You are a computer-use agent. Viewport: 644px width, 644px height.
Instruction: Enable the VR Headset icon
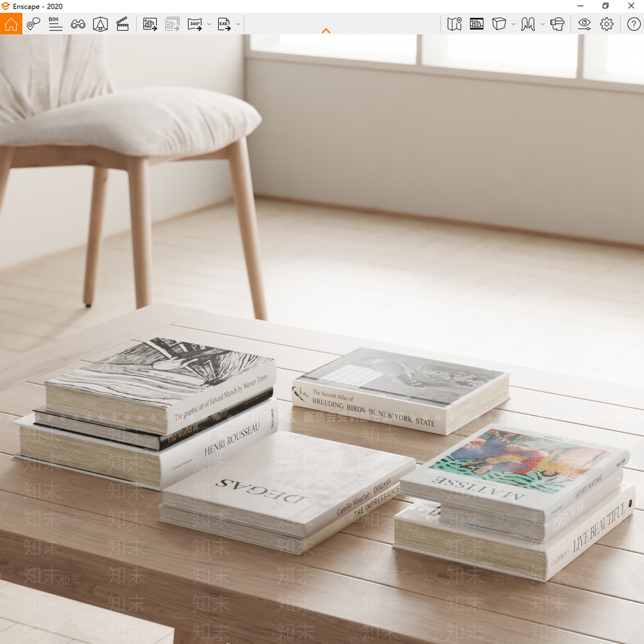point(557,24)
